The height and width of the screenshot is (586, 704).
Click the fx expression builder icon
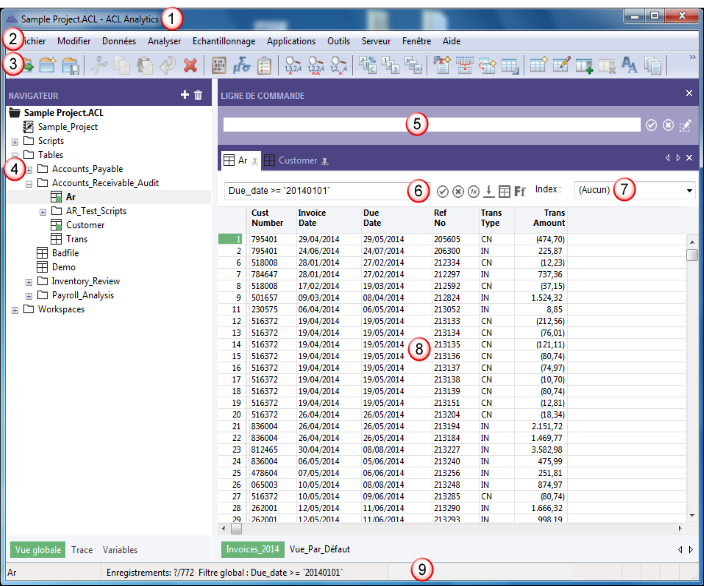[x=473, y=191]
